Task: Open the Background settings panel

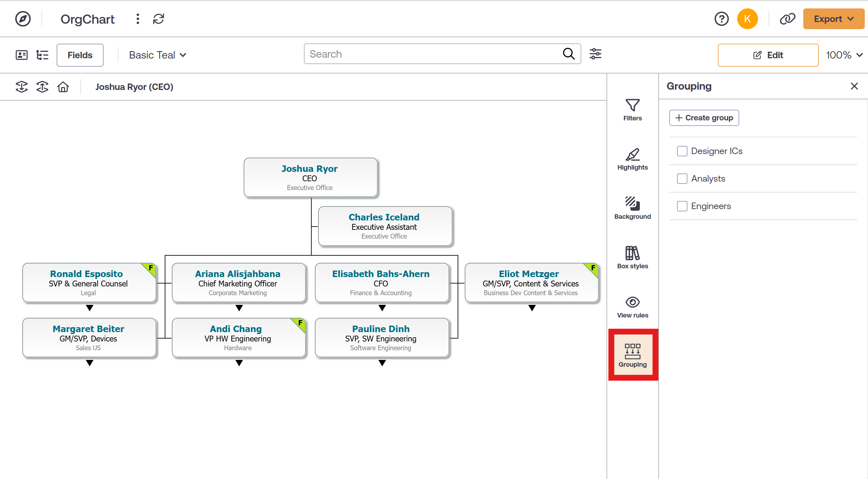Action: [x=632, y=207]
